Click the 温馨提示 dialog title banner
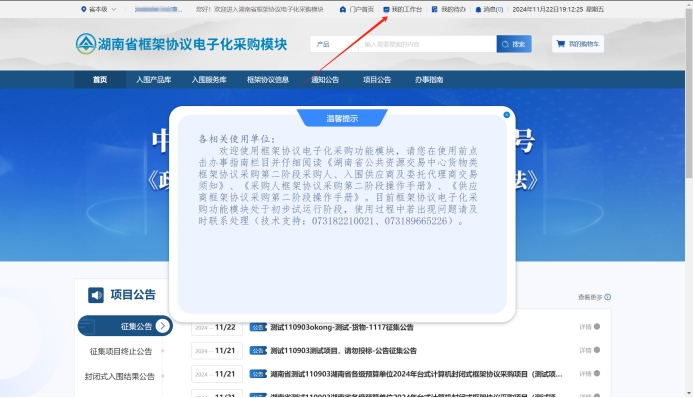This screenshot has width=693, height=398. pos(342,118)
